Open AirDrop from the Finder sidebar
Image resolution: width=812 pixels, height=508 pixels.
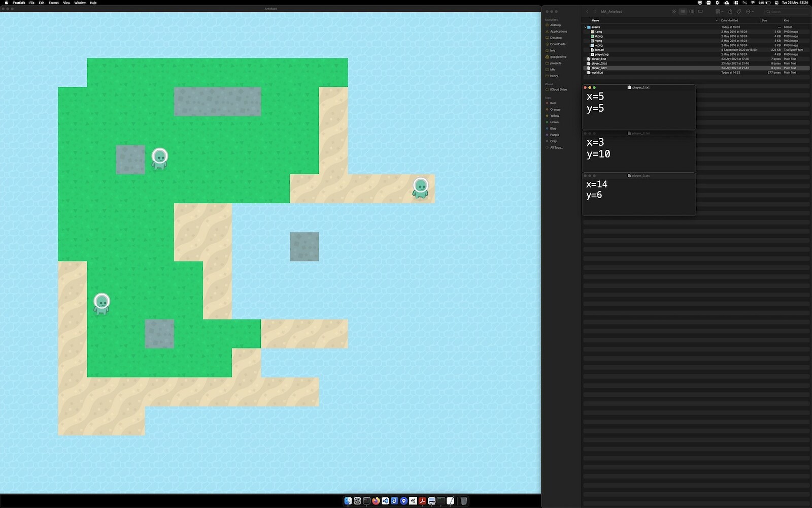click(553, 25)
